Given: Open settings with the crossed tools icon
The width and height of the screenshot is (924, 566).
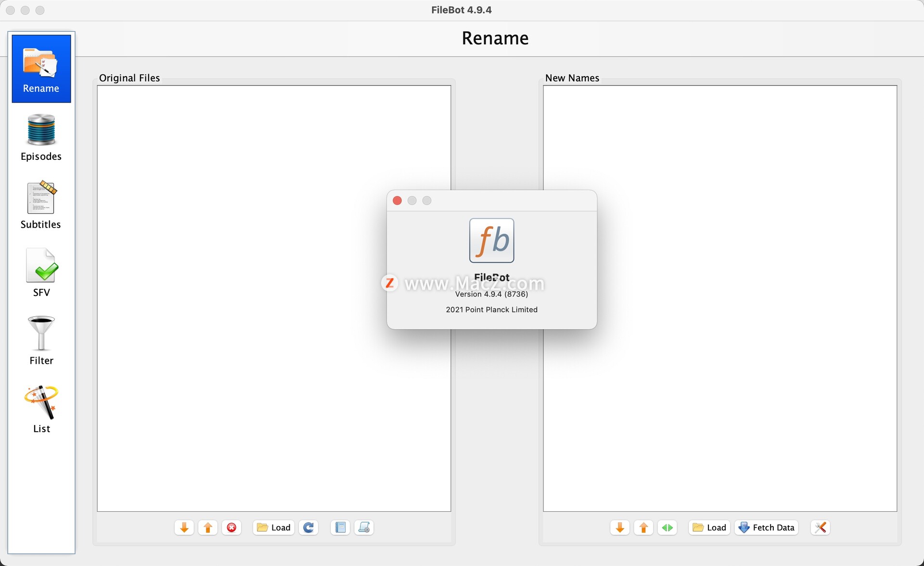Looking at the screenshot, I should click(x=821, y=527).
